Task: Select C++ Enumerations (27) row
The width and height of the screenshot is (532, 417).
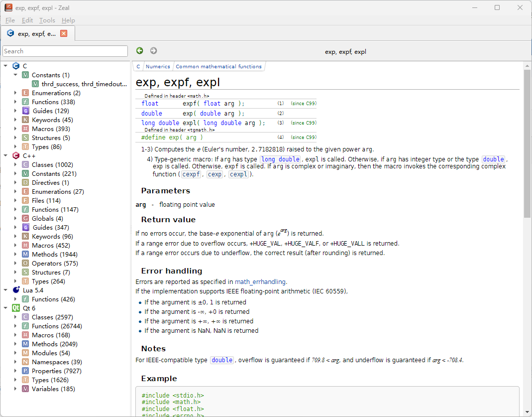Action: click(x=58, y=191)
